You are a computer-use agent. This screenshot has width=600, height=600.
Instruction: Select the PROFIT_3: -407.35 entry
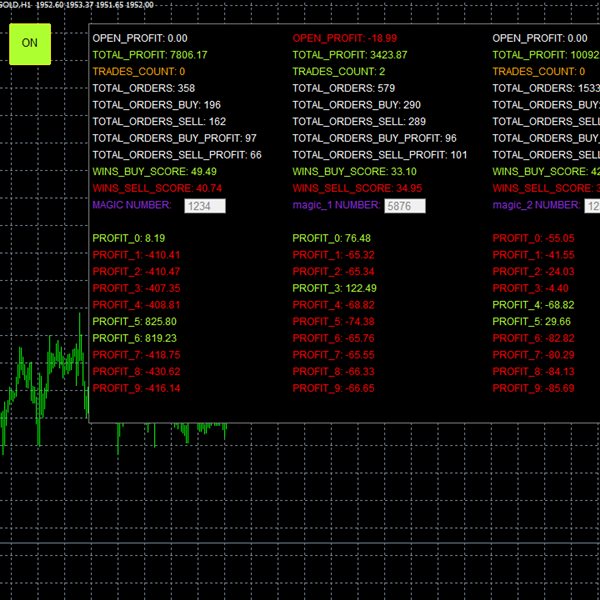click(x=136, y=288)
